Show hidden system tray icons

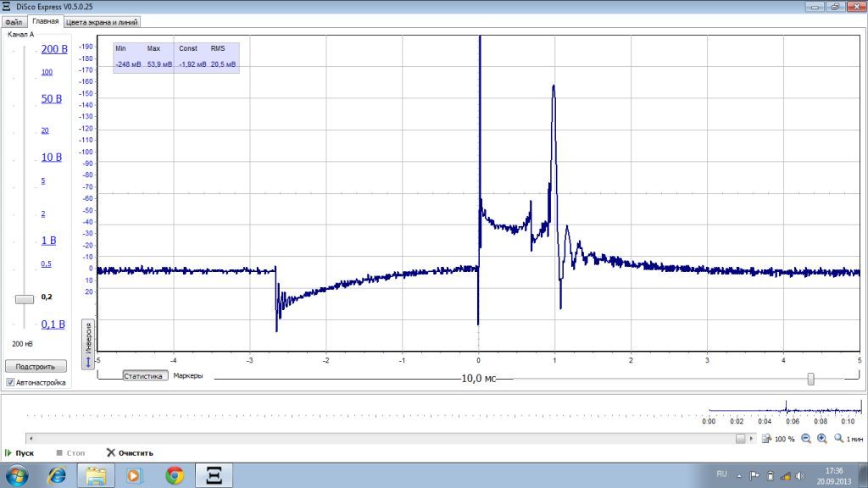739,476
